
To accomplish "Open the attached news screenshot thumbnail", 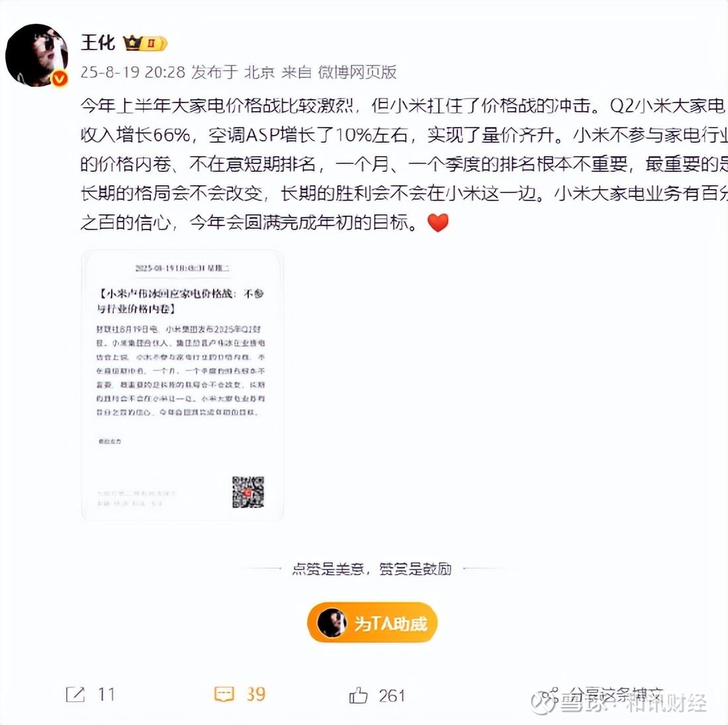I will (182, 386).
